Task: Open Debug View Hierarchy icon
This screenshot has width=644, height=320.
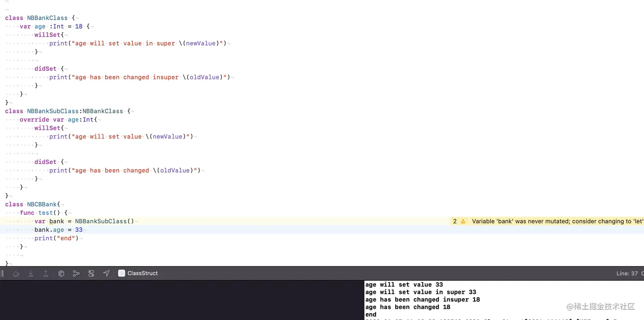Action: (x=61, y=274)
